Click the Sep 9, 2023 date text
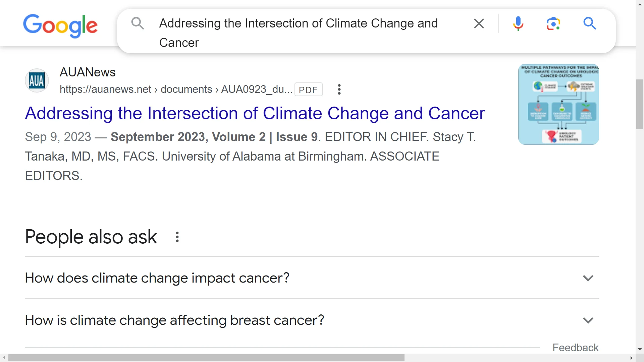This screenshot has width=644, height=362. pyautogui.click(x=58, y=137)
